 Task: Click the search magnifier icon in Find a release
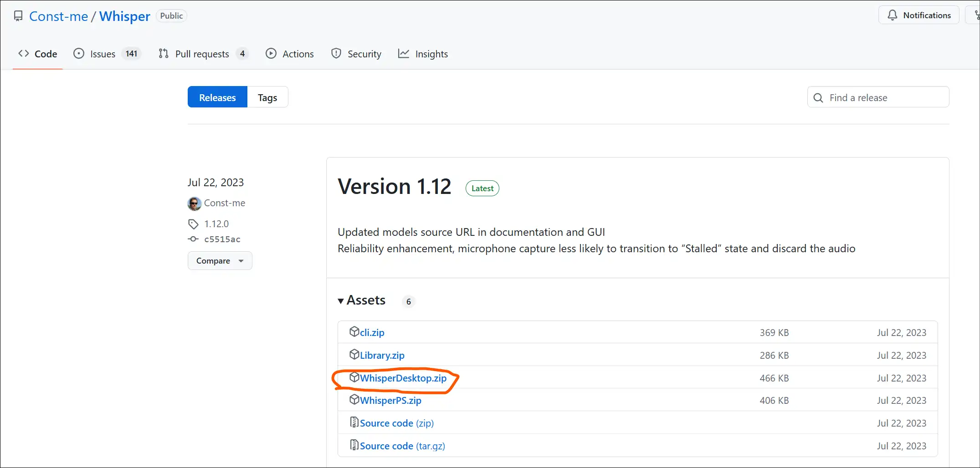[x=818, y=98]
